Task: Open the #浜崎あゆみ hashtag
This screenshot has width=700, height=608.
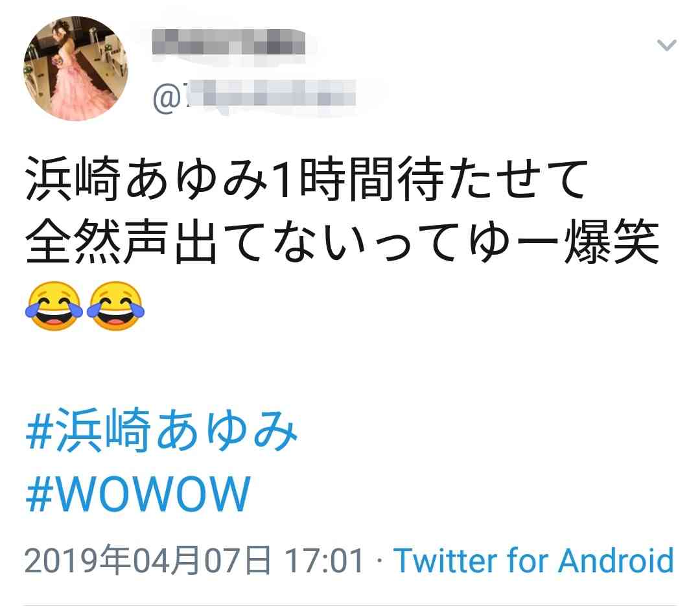Action: 161,430
